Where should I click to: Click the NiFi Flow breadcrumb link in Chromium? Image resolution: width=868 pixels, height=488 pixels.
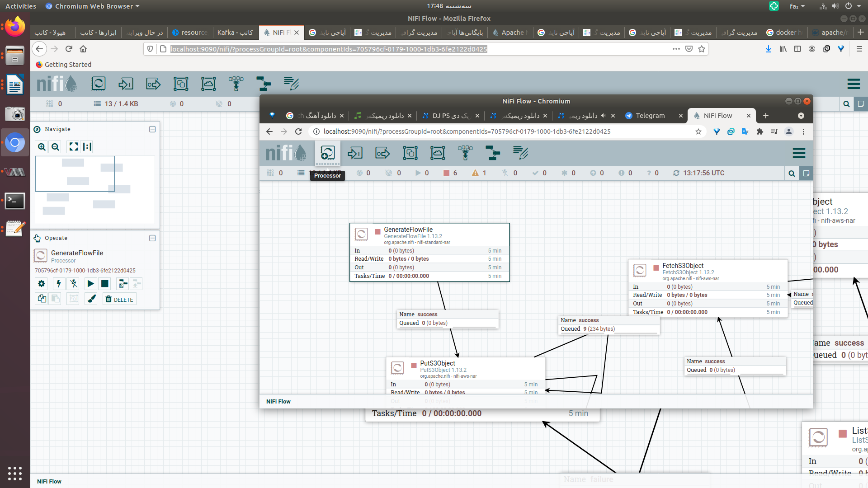point(278,401)
